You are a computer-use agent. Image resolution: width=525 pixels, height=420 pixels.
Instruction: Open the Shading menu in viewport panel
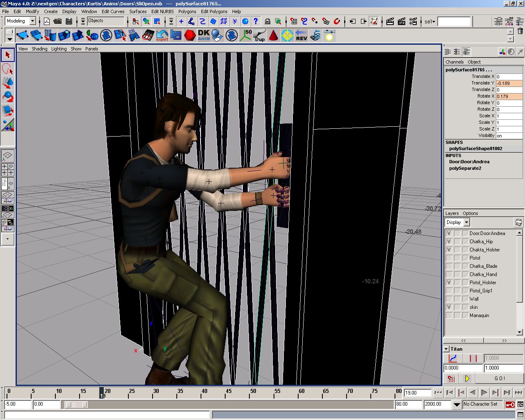(39, 49)
